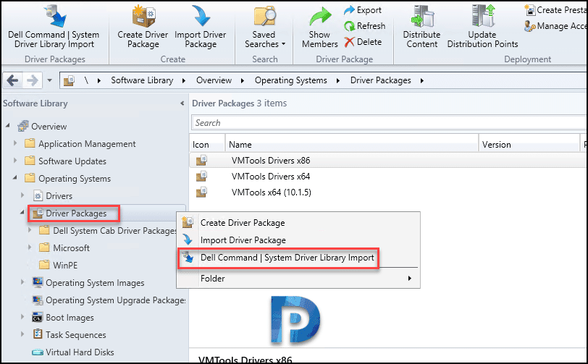
Task: Expand the Boot Images node
Action: [x=22, y=316]
